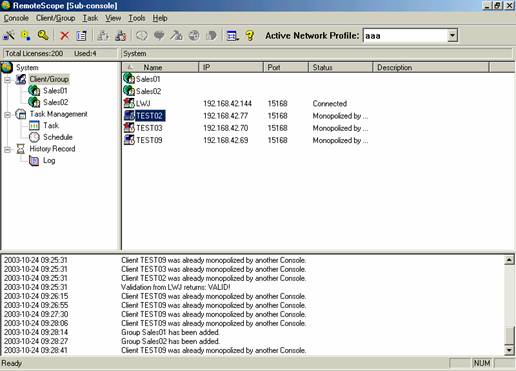This screenshot has height=371, width=516.
Task: Select Sales02 in the tree
Action: pyautogui.click(x=56, y=102)
